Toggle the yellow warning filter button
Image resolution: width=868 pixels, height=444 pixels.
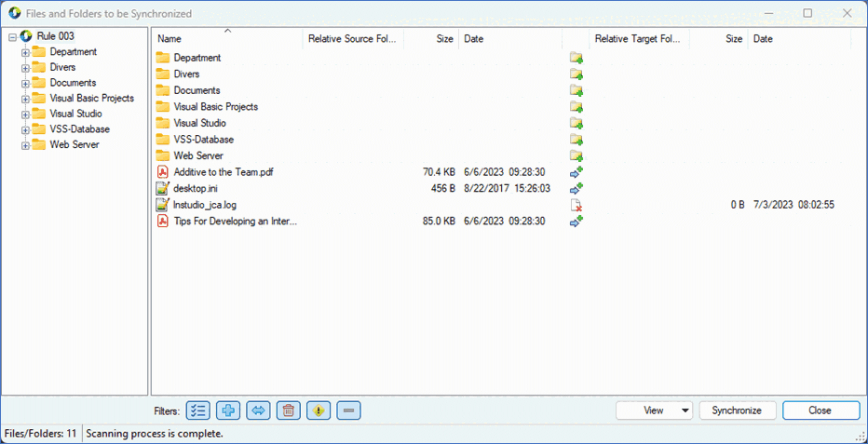click(x=319, y=410)
